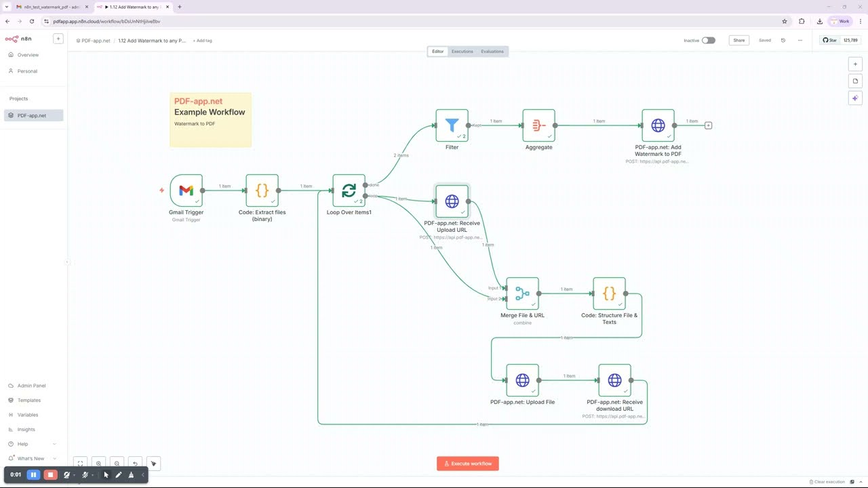Select the recorder mouse pointer tool
Viewport: 868px width, 488px height.
coord(106,474)
